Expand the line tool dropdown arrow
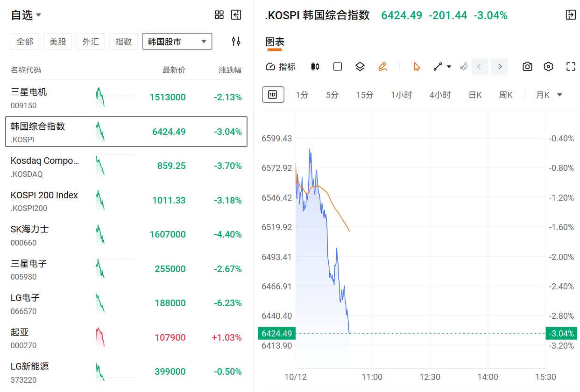This screenshot has height=392, width=580. [x=449, y=67]
